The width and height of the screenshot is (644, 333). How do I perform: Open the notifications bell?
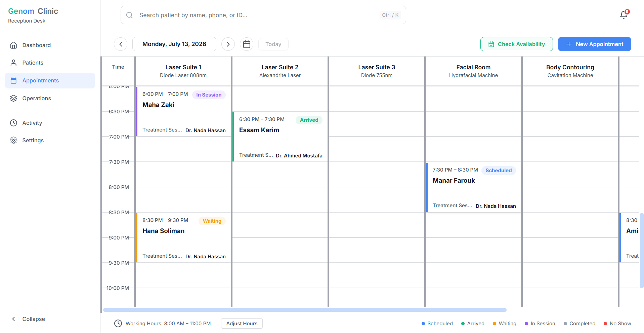[624, 15]
